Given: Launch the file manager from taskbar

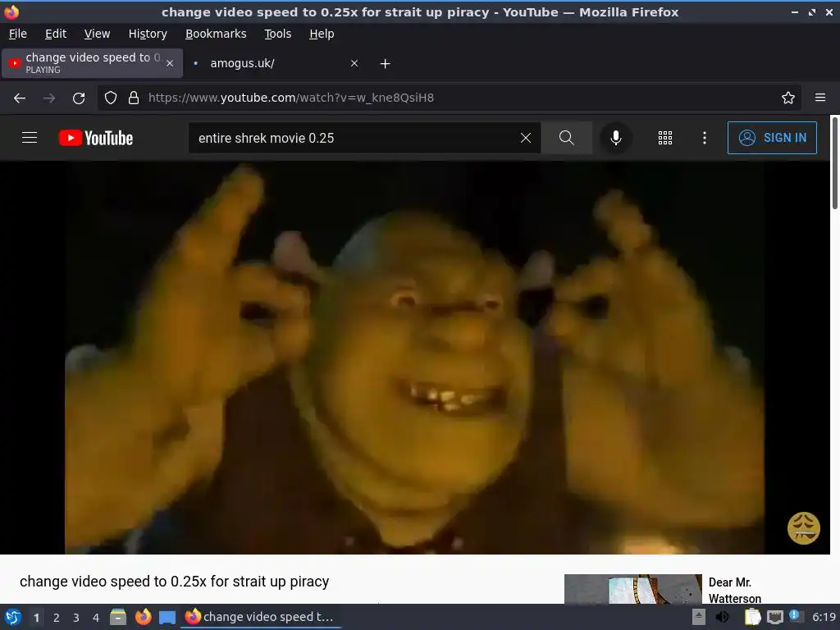Looking at the screenshot, I should (118, 617).
